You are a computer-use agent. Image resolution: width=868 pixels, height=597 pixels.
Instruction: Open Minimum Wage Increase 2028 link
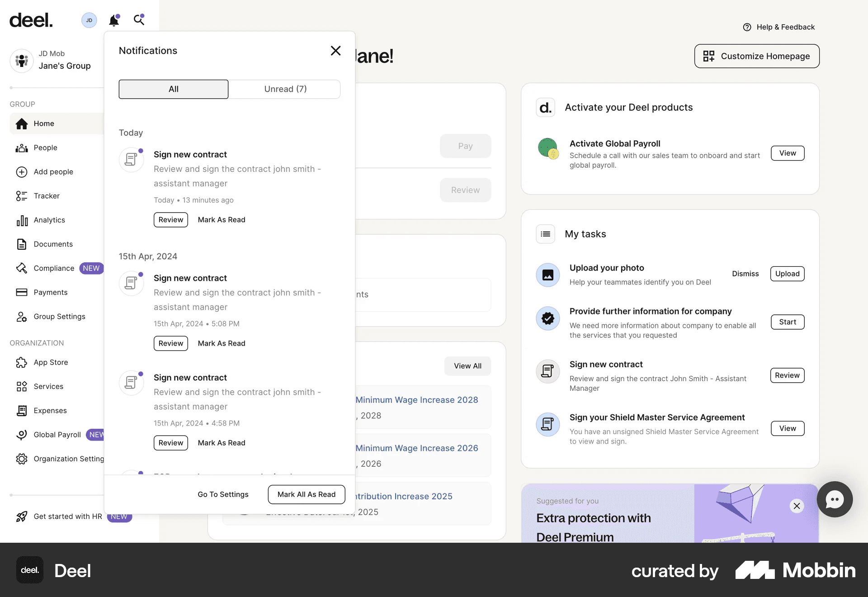point(417,400)
